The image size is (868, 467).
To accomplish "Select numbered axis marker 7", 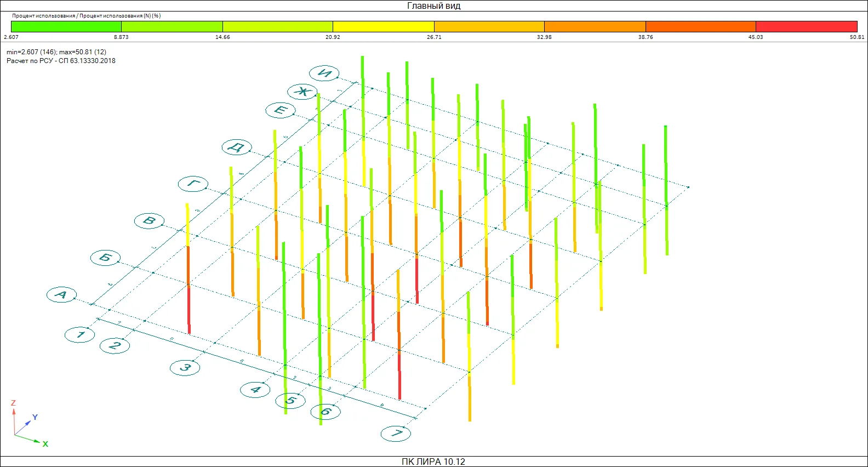I will (x=396, y=434).
